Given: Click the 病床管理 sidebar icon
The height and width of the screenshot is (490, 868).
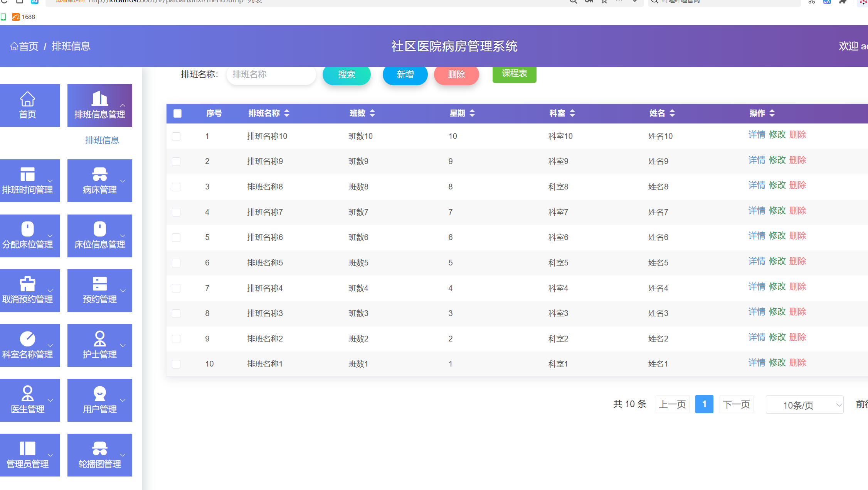Looking at the screenshot, I should [99, 174].
